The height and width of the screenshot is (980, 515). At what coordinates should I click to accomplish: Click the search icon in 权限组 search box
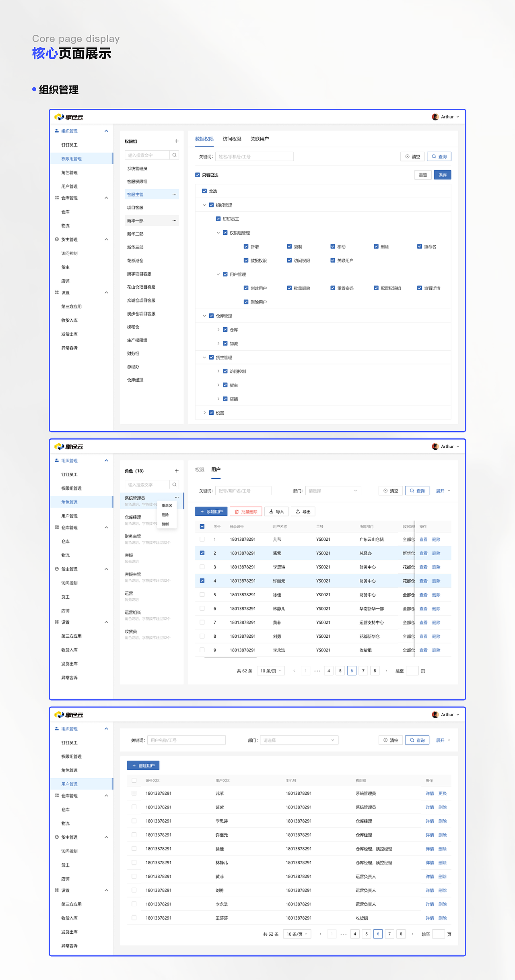pos(175,155)
